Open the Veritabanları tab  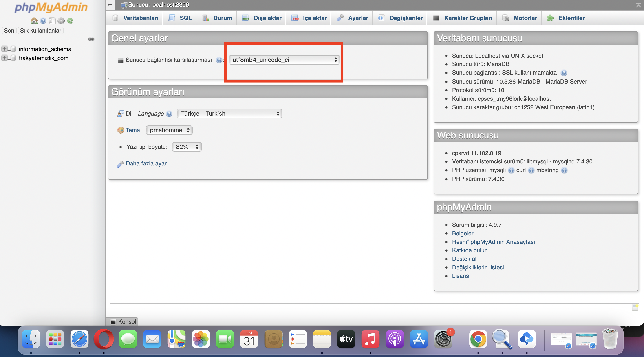click(x=135, y=18)
